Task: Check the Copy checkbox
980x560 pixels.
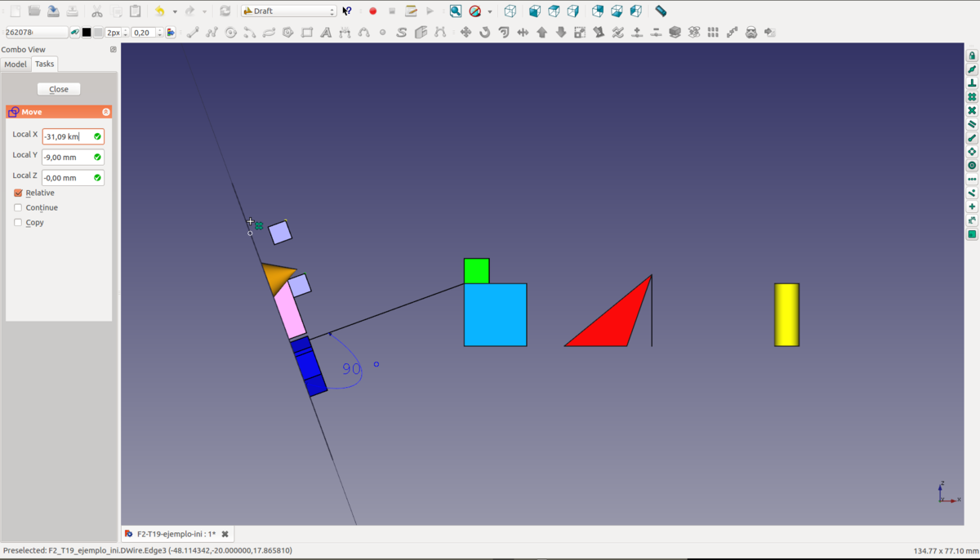Action: pyautogui.click(x=19, y=223)
